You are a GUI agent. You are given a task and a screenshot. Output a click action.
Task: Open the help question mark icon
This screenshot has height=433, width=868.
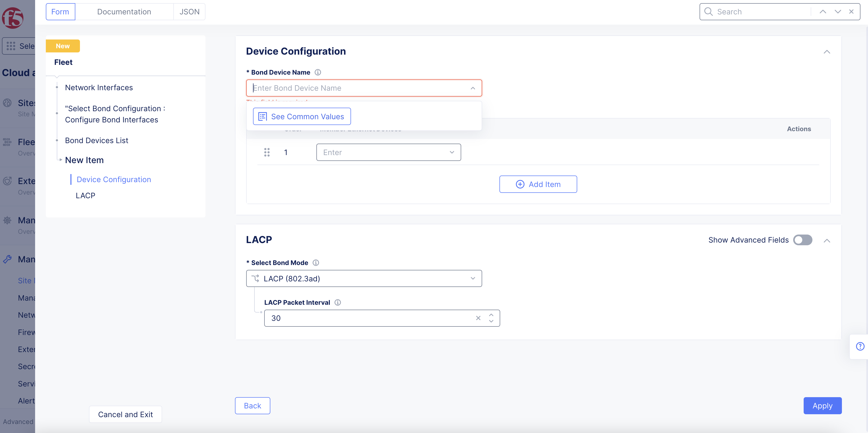(860, 346)
